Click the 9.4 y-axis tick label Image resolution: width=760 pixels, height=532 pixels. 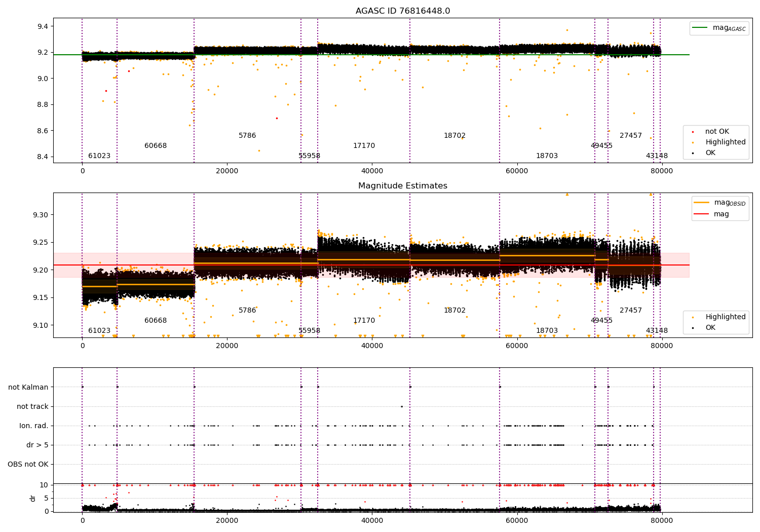click(x=43, y=26)
